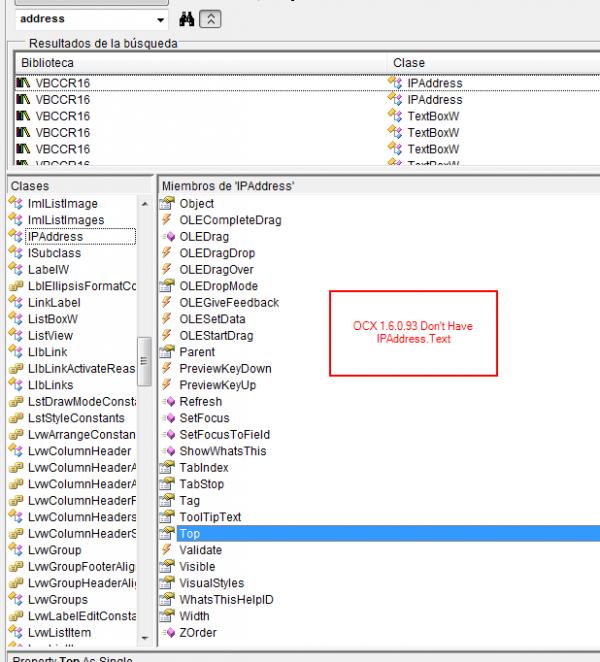Click the ImlListImage class icon
This screenshot has height=662, width=600.
pyautogui.click(x=16, y=203)
